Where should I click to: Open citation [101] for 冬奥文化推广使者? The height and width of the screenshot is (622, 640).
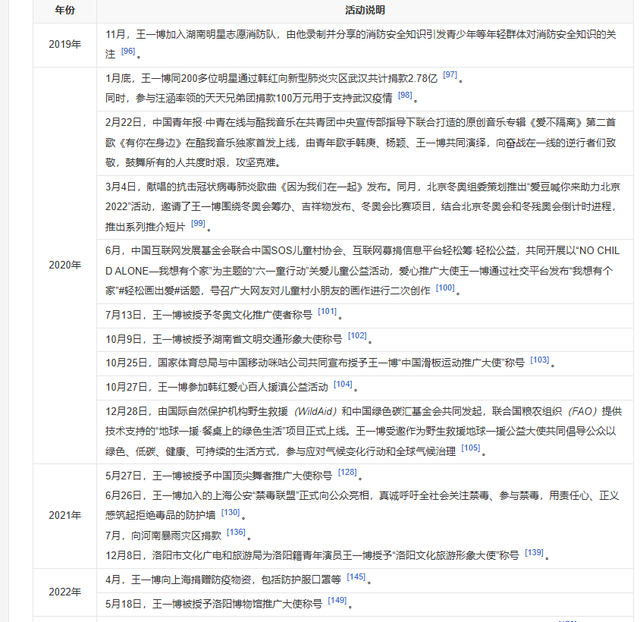(327, 311)
